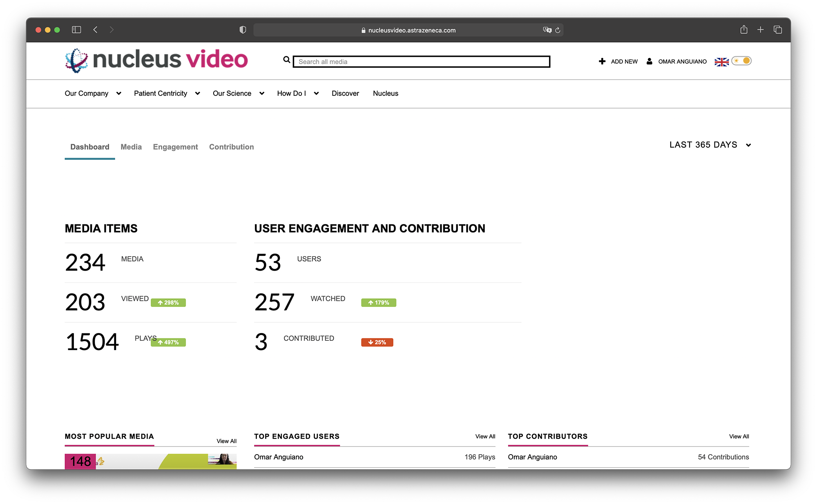Expand the Patient Centricity dropdown
Viewport: 817px width, 504px height.
(167, 93)
